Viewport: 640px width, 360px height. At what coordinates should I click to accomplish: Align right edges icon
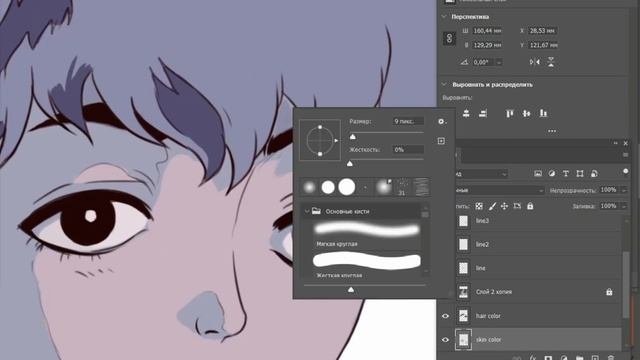coord(483,113)
